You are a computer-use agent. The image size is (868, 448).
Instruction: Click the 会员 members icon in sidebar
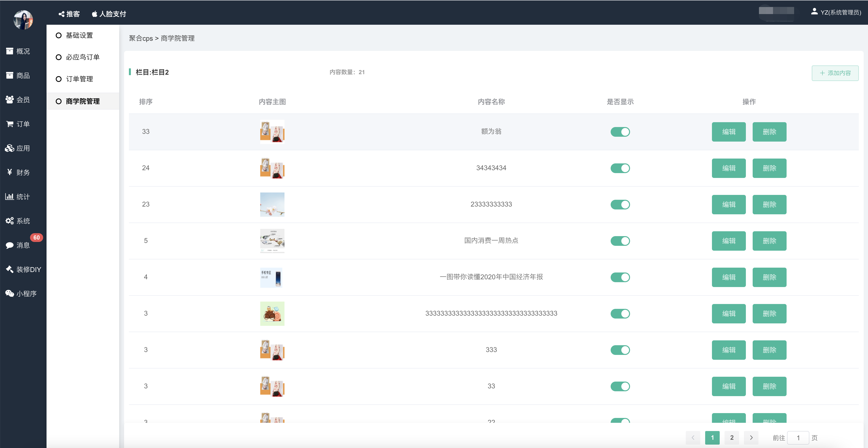(x=10, y=100)
